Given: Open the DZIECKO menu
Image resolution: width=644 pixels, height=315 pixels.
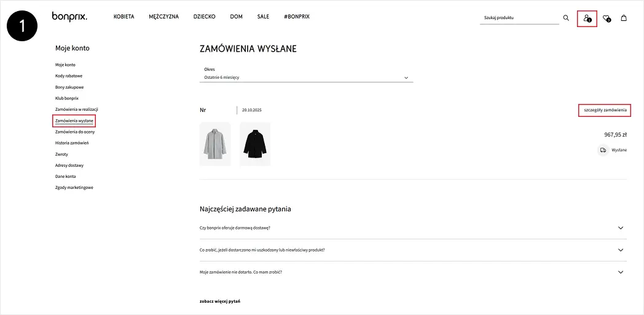Looking at the screenshot, I should tap(204, 17).
